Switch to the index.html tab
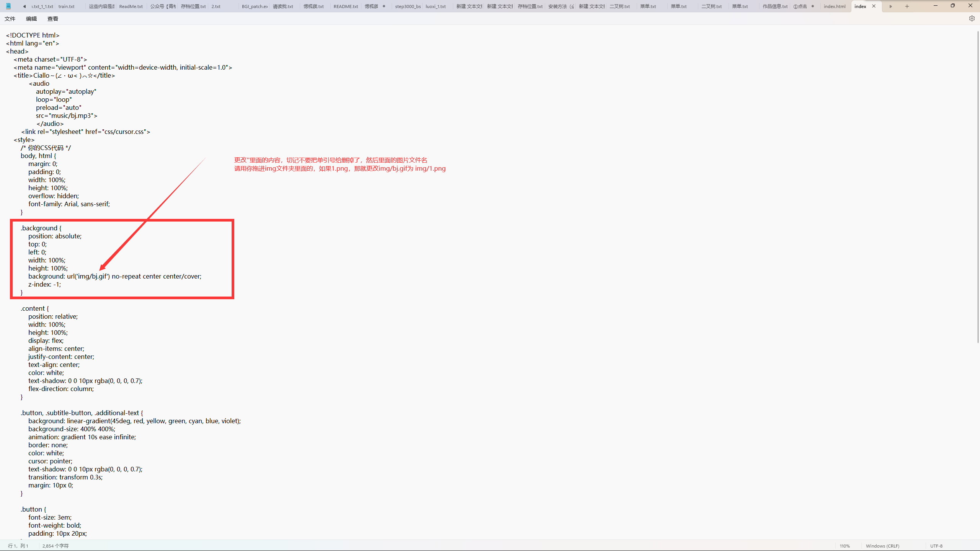Image resolution: width=980 pixels, height=551 pixels. [x=835, y=7]
